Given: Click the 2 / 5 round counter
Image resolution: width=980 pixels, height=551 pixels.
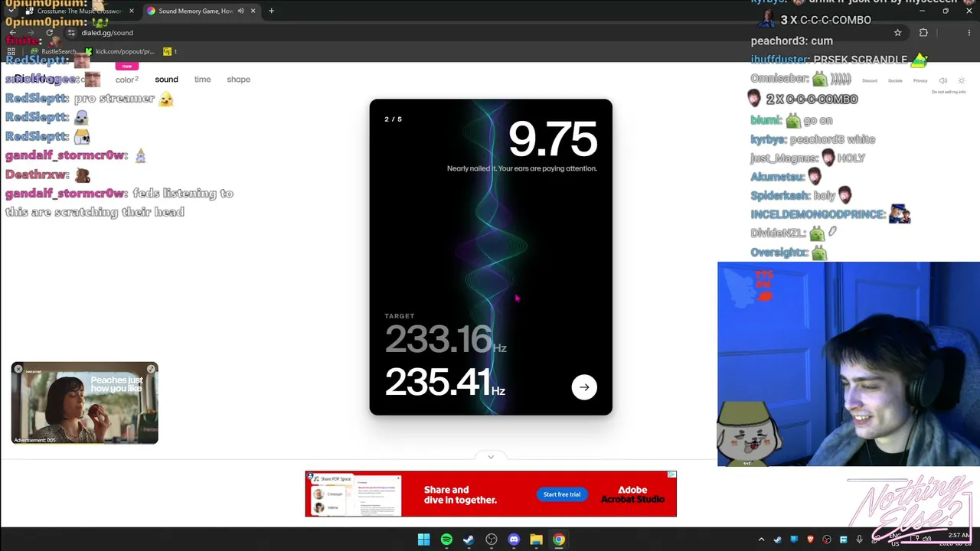Looking at the screenshot, I should [393, 119].
